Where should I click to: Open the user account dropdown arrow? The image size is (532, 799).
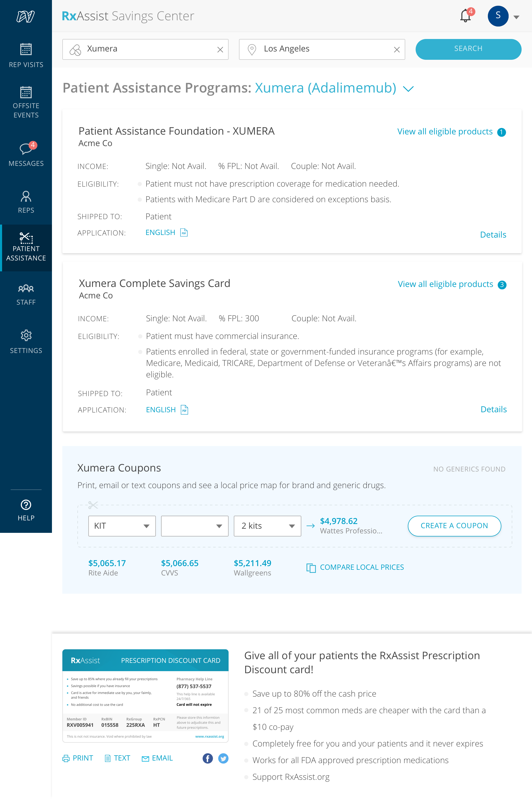coord(516,17)
